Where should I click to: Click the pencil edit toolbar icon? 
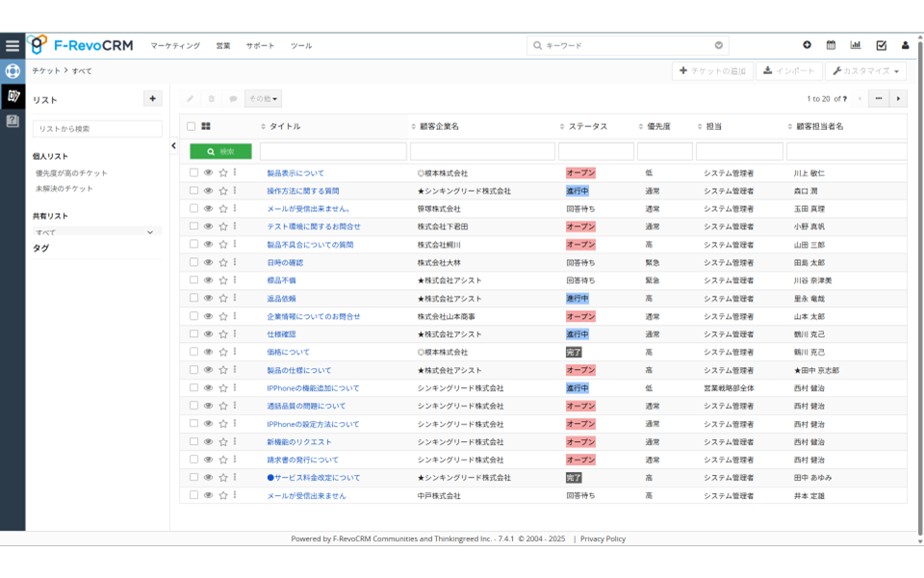190,98
